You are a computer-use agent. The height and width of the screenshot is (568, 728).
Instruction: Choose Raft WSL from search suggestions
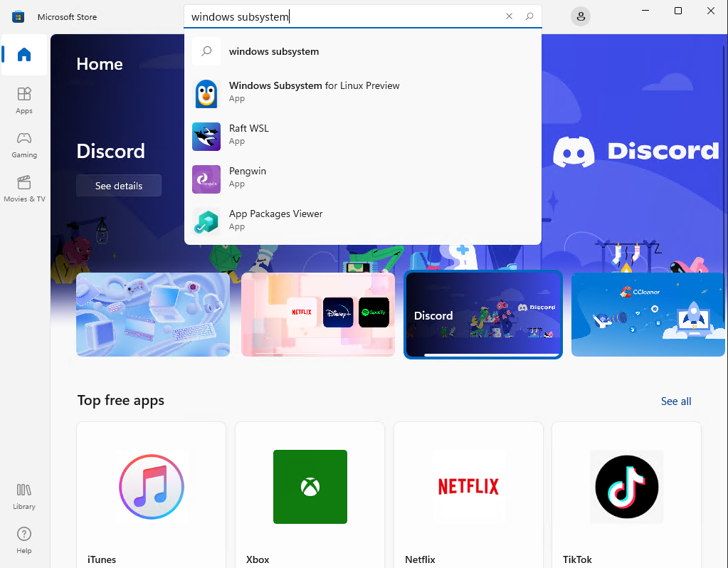tap(248, 135)
